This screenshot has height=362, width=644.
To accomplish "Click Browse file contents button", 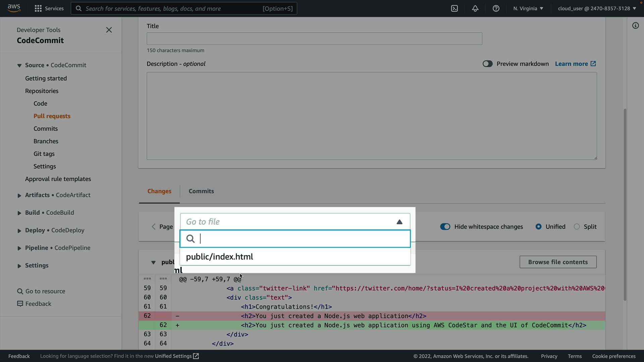I will [x=557, y=262].
